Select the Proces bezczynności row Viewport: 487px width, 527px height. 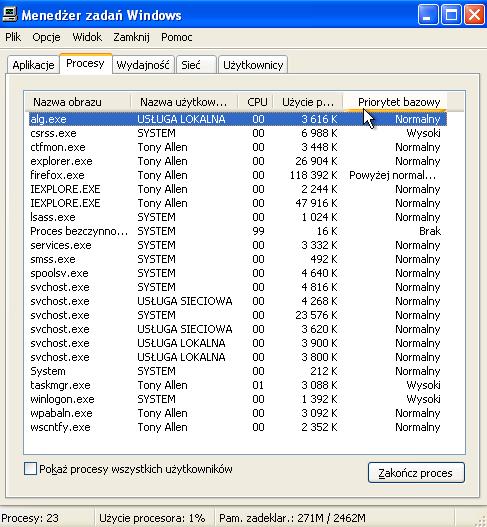tap(238, 231)
